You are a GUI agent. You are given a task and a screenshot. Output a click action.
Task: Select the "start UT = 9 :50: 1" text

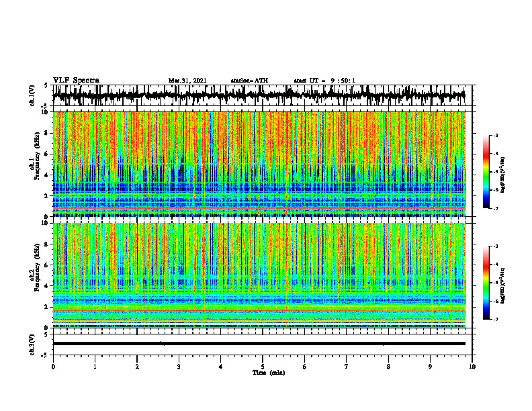coord(324,81)
